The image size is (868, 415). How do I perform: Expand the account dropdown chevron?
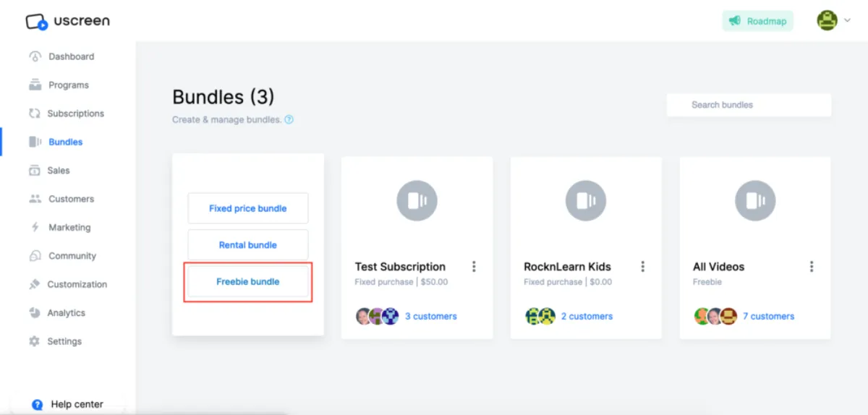(848, 20)
